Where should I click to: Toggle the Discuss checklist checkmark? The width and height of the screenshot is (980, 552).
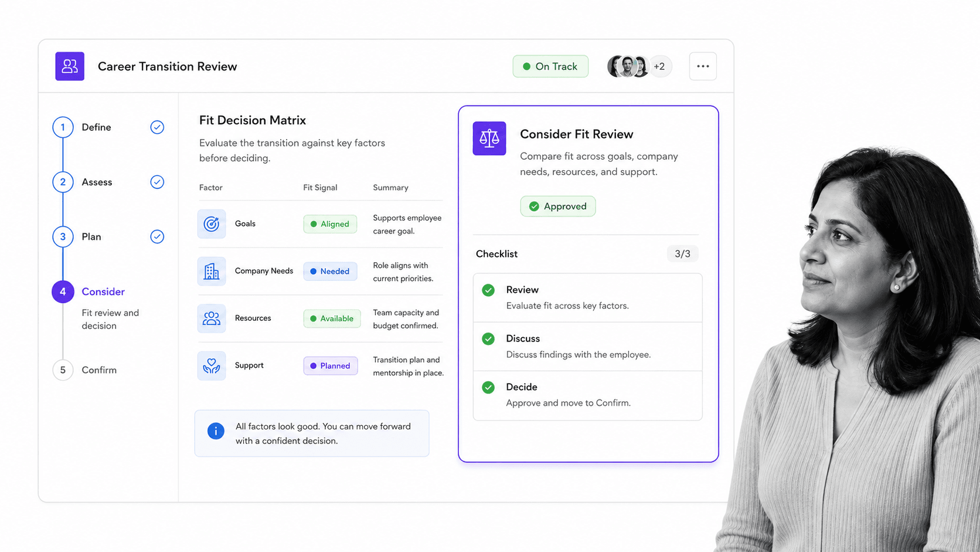coord(488,339)
